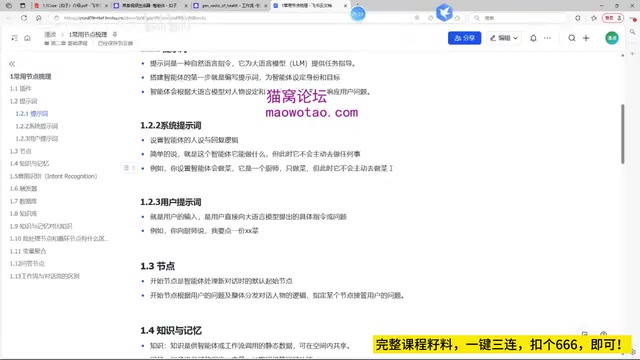Jump to outline item 1.7 数据库
This screenshot has width=640, height=360.
pos(23,201)
